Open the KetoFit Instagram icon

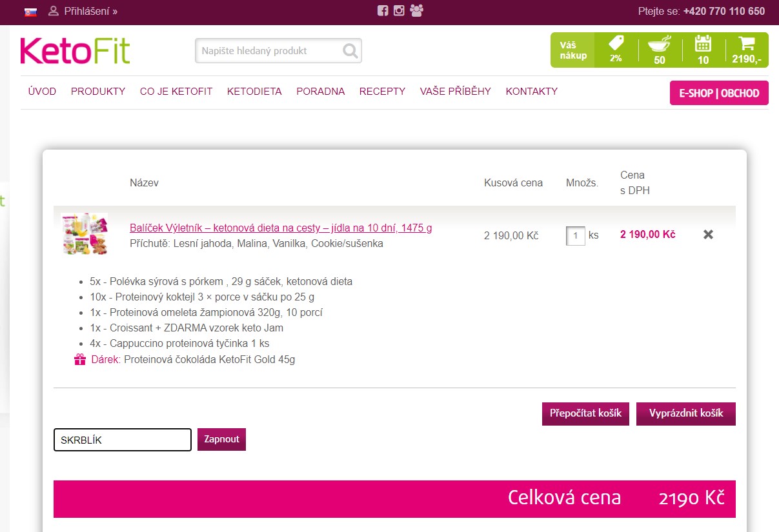[399, 11]
